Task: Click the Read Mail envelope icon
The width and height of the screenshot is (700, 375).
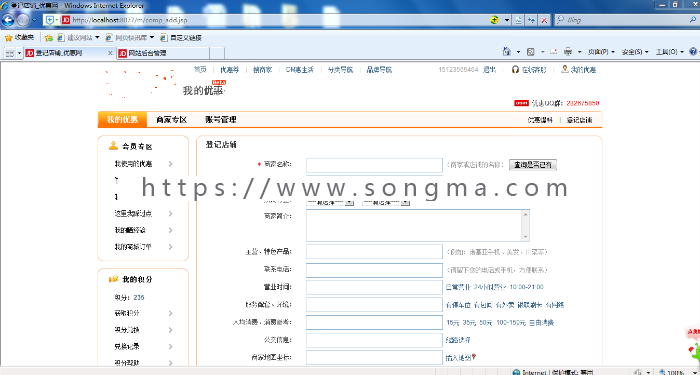Action: (x=554, y=52)
